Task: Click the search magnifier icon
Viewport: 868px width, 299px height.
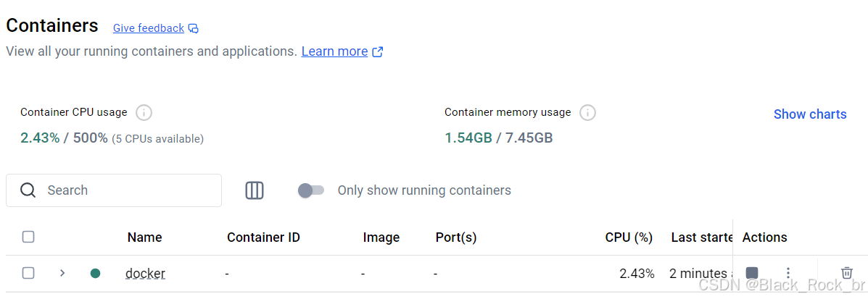Action: pos(28,190)
